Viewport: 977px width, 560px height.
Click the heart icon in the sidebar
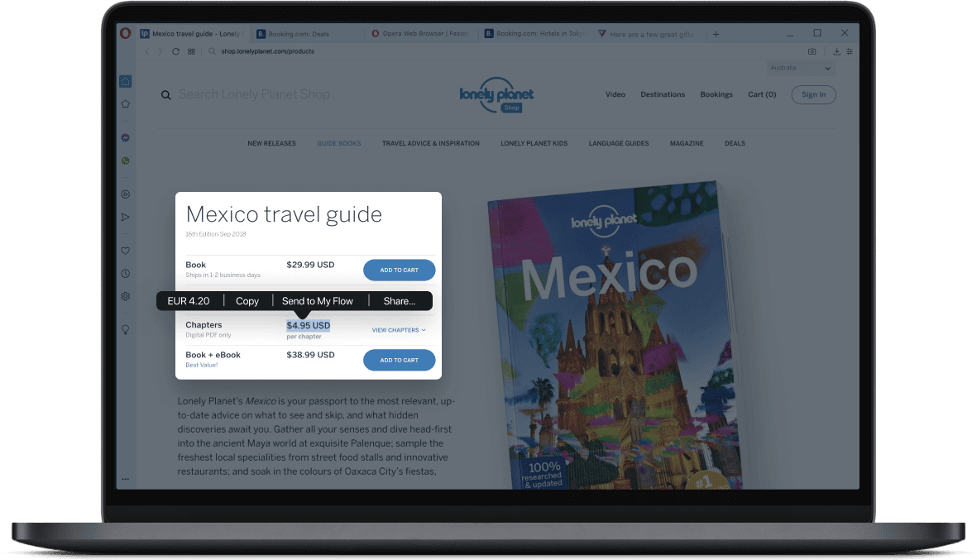point(125,251)
